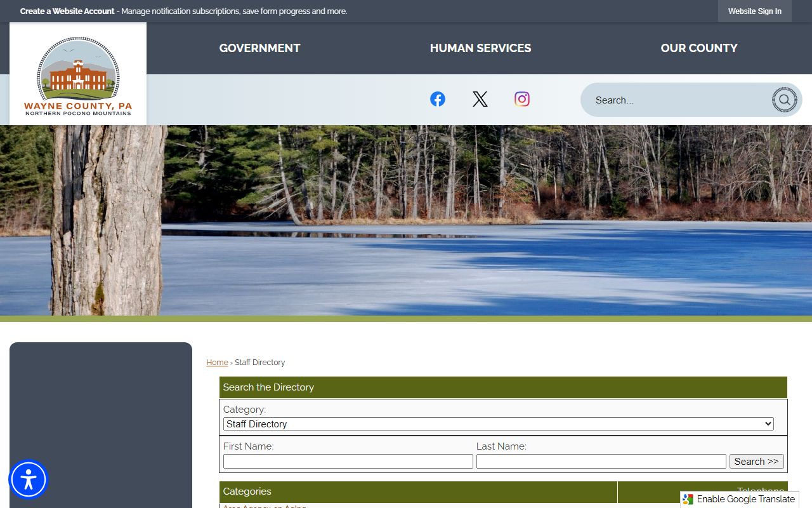Click the Website Sign In button
This screenshot has width=812, height=508.
coord(754,11)
